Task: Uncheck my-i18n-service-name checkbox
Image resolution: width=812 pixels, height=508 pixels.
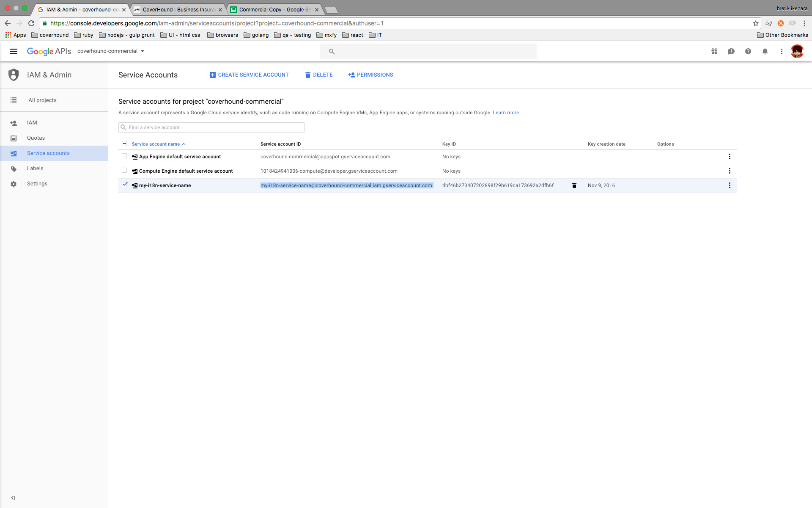Action: point(124,185)
